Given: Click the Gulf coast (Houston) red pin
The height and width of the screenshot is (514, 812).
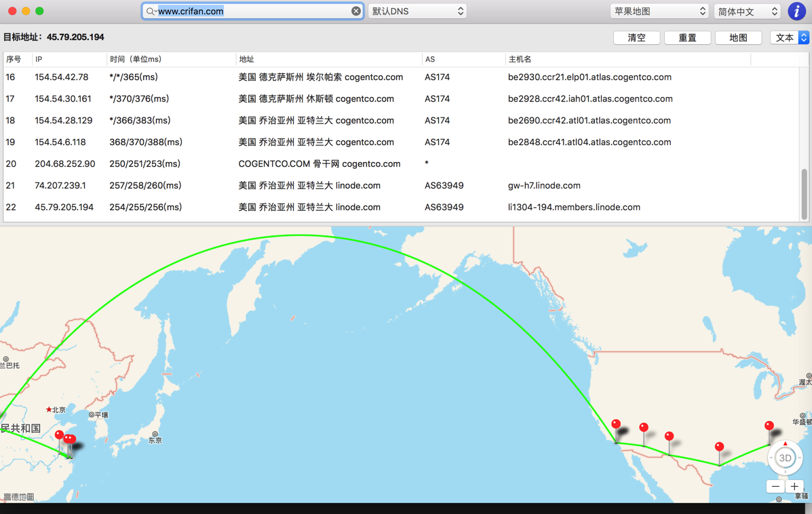Looking at the screenshot, I should tap(719, 447).
